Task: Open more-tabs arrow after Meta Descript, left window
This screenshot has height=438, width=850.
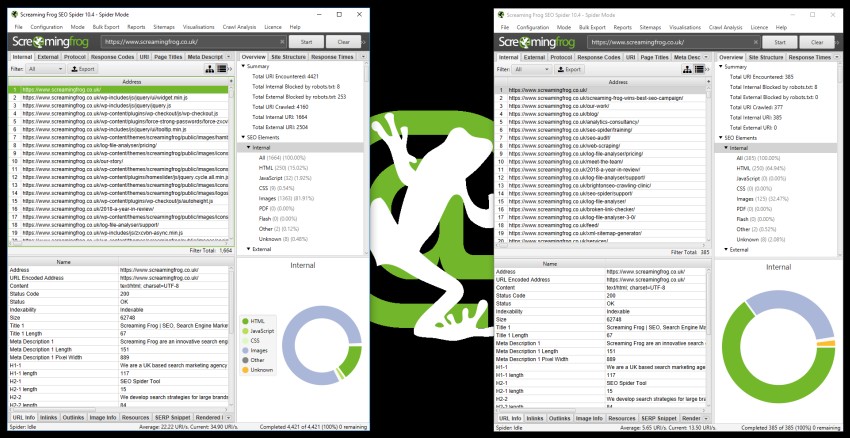Action: click(x=229, y=57)
